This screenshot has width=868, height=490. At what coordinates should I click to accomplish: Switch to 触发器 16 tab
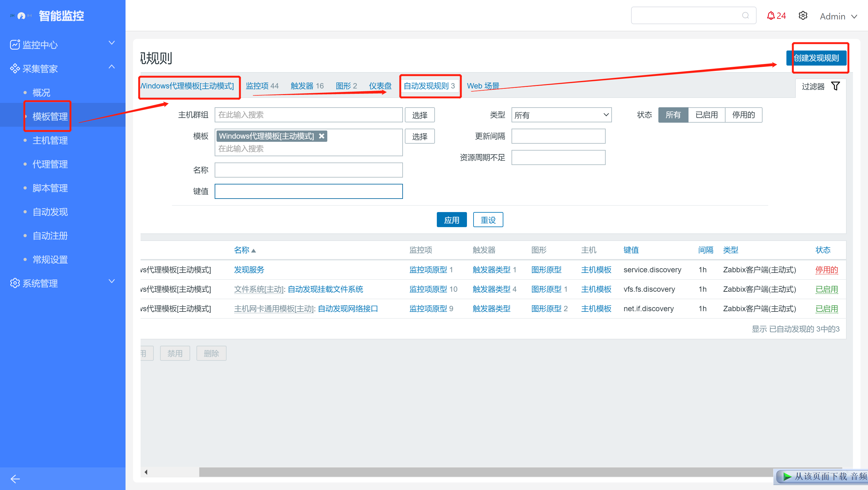307,86
